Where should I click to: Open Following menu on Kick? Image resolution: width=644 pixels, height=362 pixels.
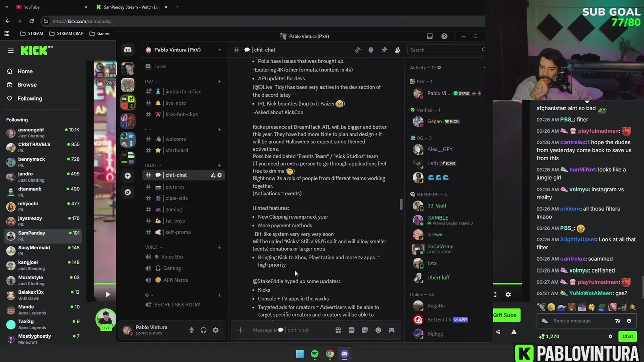click(x=25, y=99)
